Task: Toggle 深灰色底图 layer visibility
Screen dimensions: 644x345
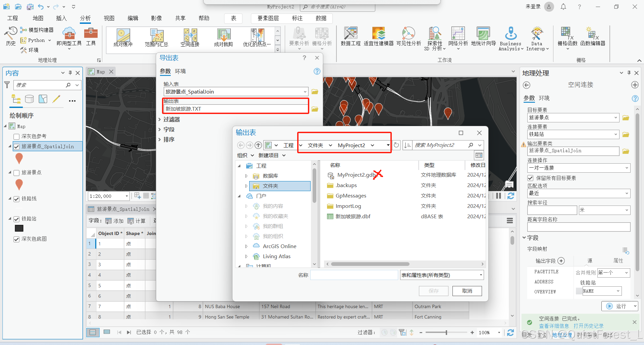Action: 16,239
